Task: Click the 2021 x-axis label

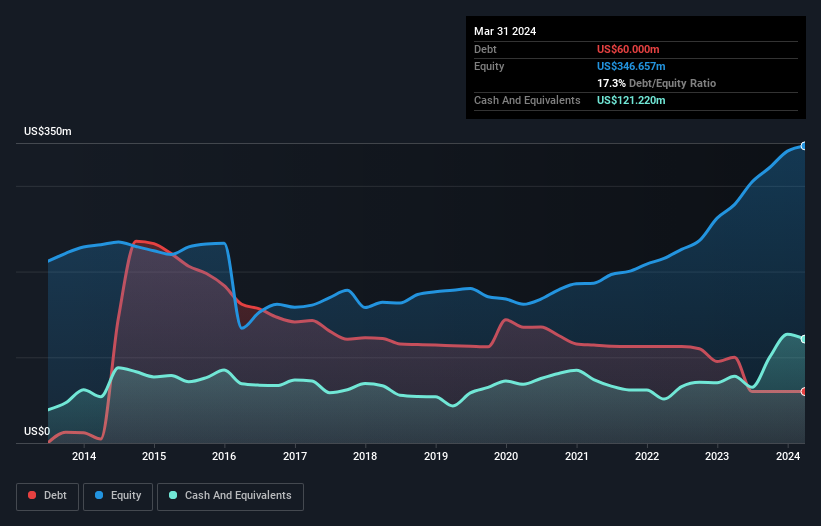Action: coord(576,456)
